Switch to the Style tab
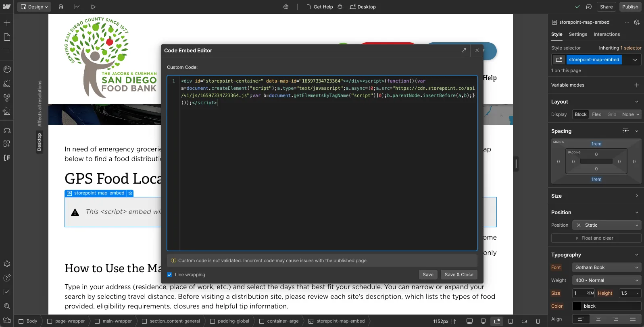Screen dimensions: 644x327 [557, 34]
